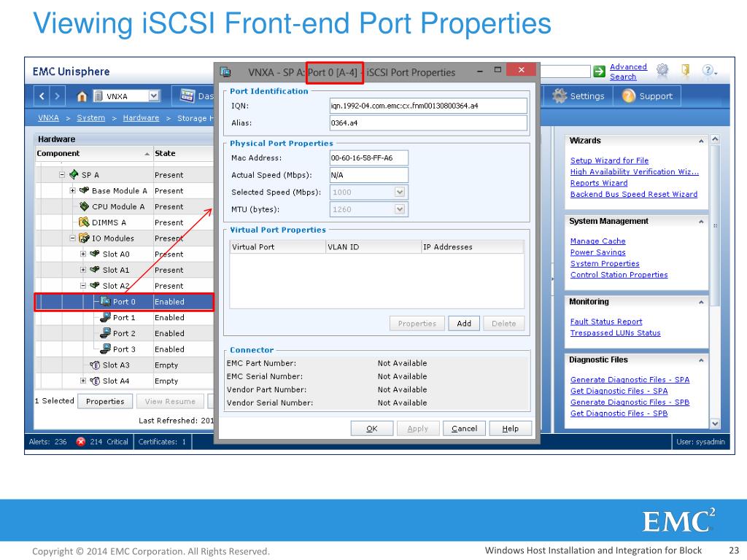Collapse the System Management panel
This screenshot has height=560, width=747.
pos(701,222)
